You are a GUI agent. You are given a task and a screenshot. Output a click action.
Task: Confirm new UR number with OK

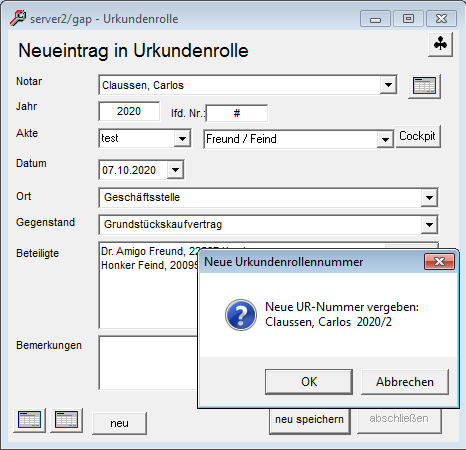tap(309, 382)
